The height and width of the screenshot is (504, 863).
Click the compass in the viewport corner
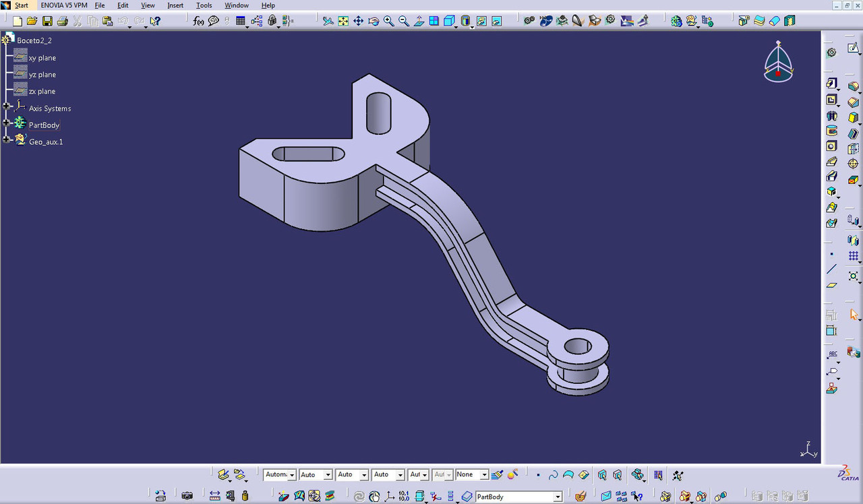[x=779, y=61]
